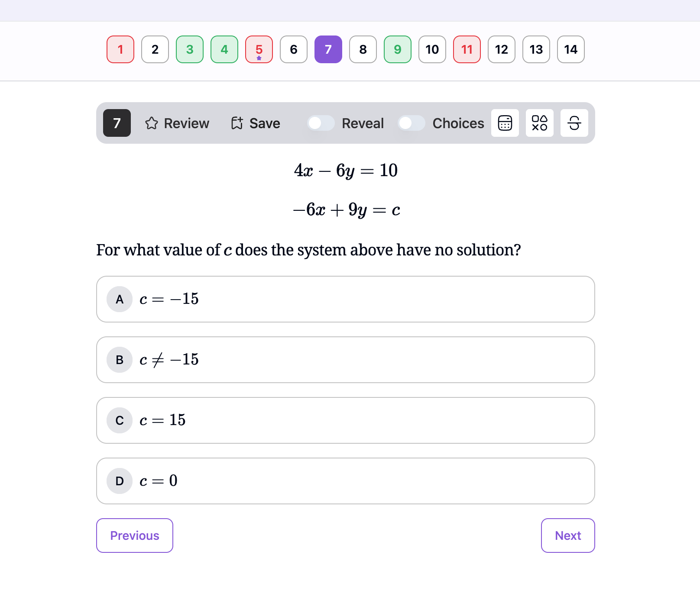The width and height of the screenshot is (700, 613).
Task: Choose answer B: c ≠ −15
Action: click(x=345, y=360)
